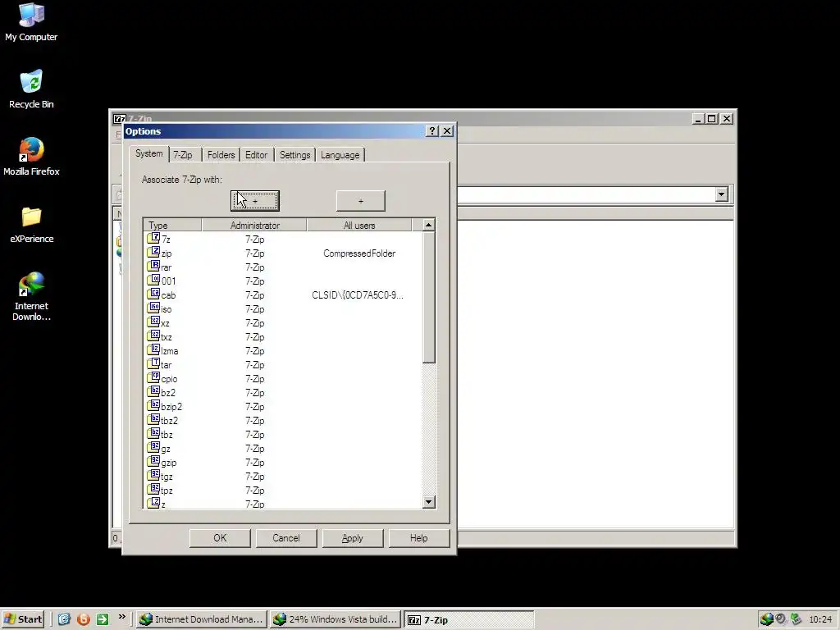Click scrollbar down arrow in file type list

point(428,502)
